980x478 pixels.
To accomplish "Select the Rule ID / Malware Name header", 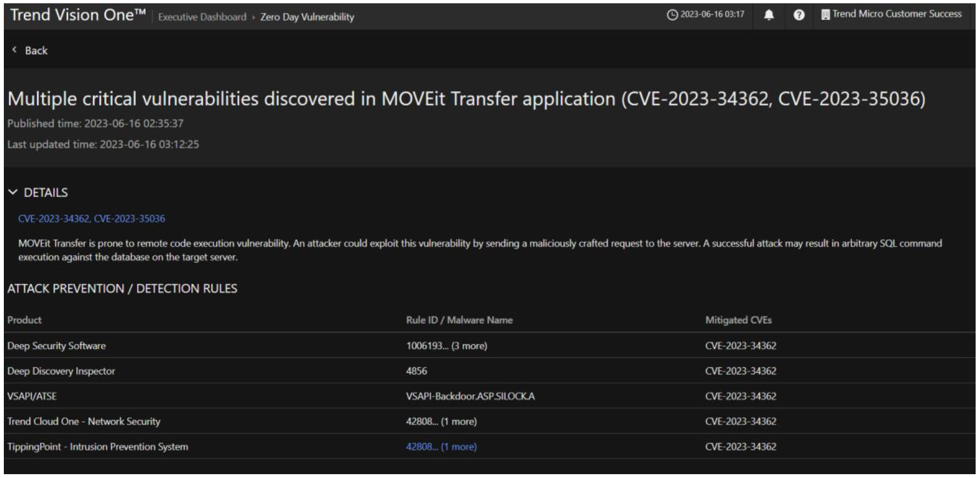I will [459, 320].
